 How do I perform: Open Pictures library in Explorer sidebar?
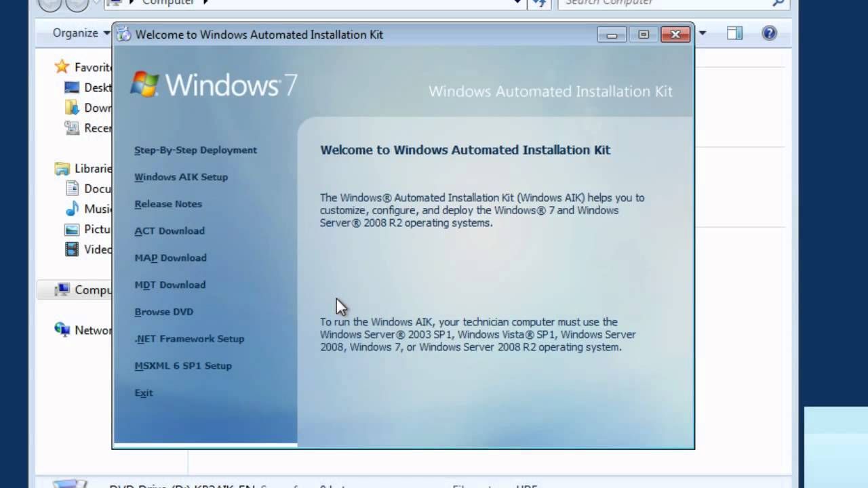[88, 230]
